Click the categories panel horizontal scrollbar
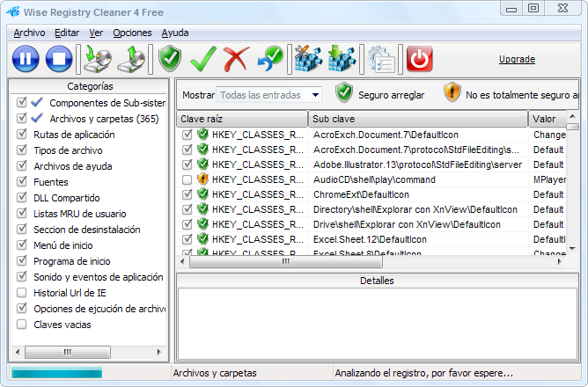 (x=86, y=352)
